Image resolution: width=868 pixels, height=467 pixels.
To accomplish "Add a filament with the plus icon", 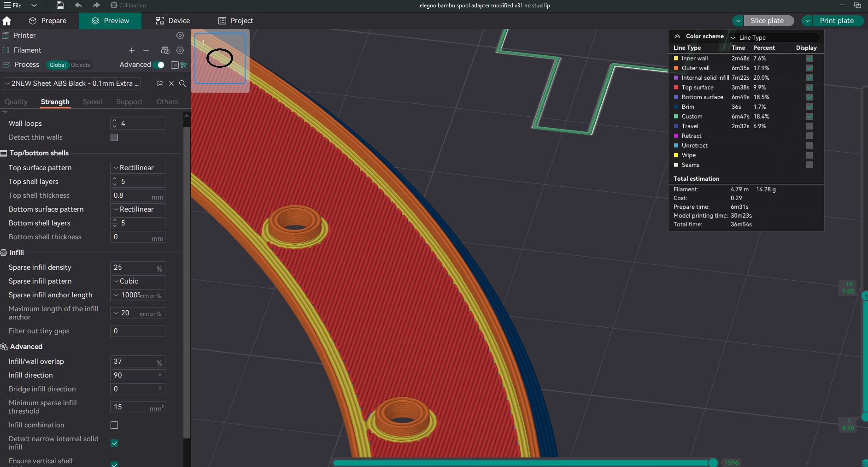I will point(132,50).
